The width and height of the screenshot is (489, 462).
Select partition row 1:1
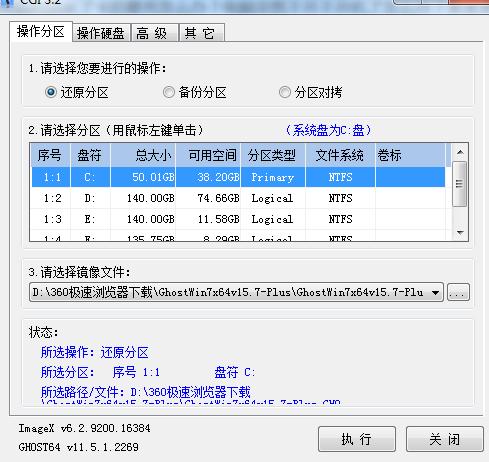pos(238,177)
